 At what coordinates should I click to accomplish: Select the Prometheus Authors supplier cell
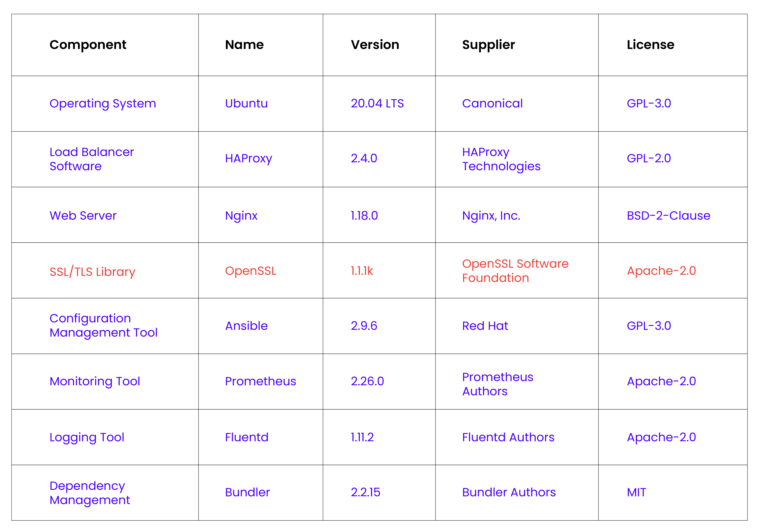tap(497, 384)
